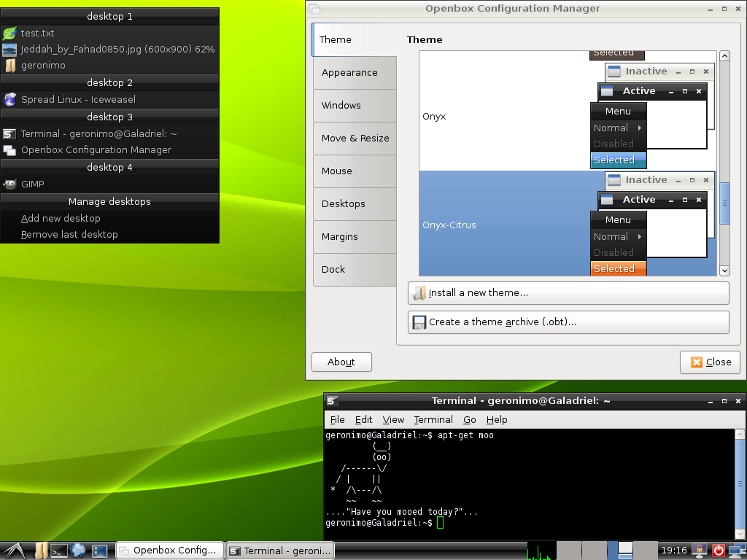The image size is (747, 560).
Task: Select the Onyx-Citrus theme row
Action: pos(568,225)
